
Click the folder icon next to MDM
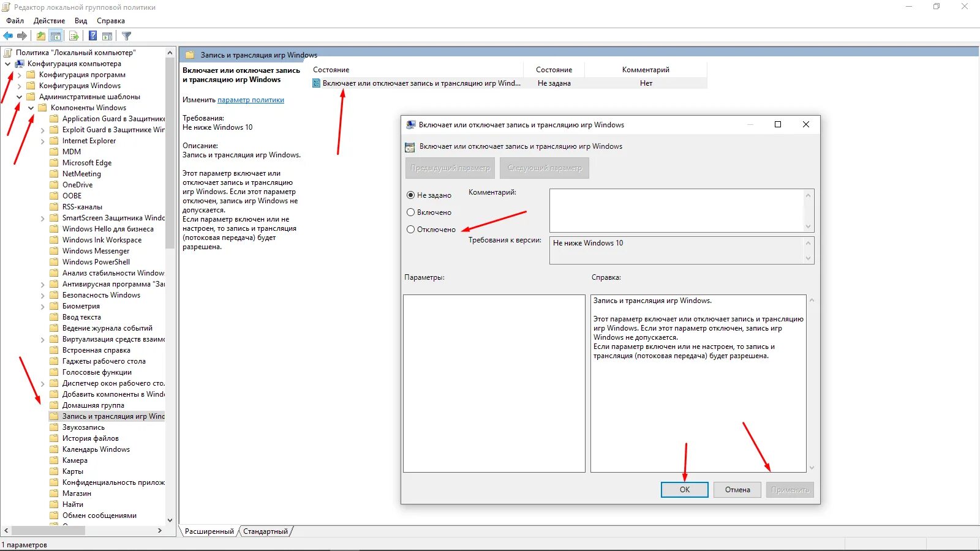click(x=54, y=152)
